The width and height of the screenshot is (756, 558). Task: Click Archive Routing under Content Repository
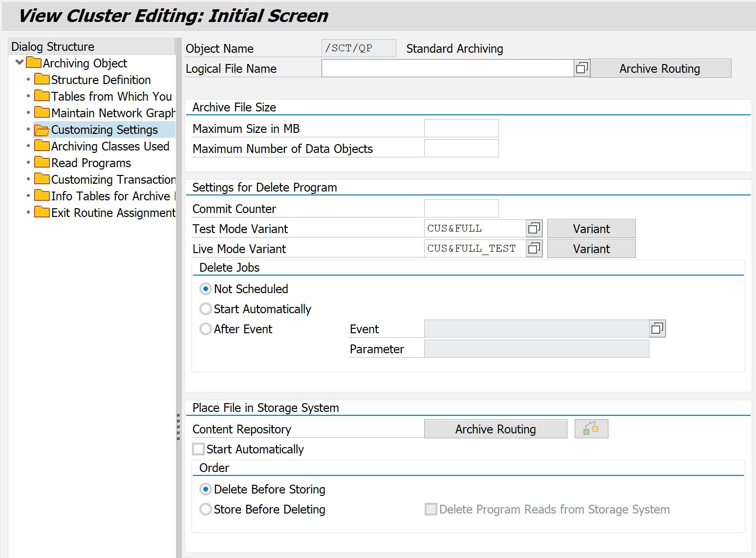pos(495,429)
